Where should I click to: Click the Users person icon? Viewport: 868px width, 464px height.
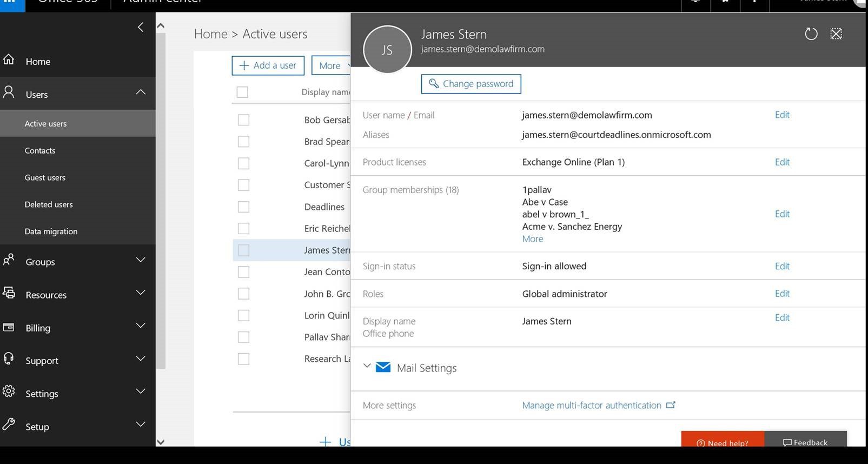click(9, 92)
